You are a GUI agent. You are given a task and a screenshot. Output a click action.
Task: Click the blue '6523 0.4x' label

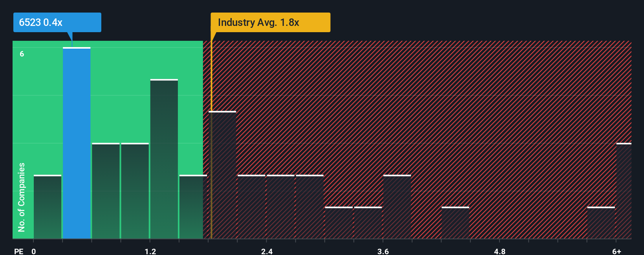(x=57, y=22)
